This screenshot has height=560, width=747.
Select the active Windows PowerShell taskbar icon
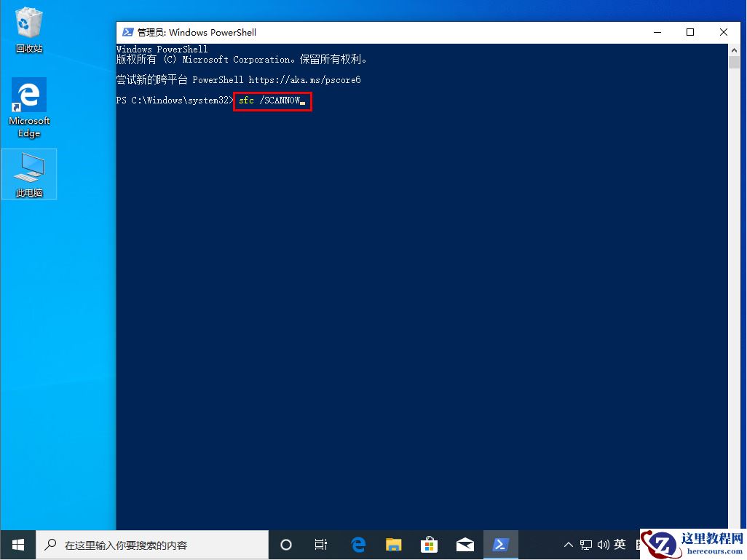click(501, 544)
